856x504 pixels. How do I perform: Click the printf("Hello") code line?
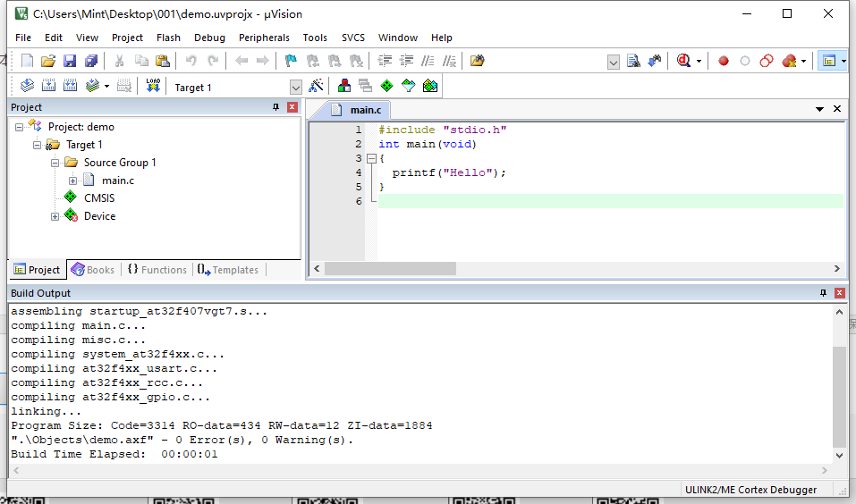point(449,172)
